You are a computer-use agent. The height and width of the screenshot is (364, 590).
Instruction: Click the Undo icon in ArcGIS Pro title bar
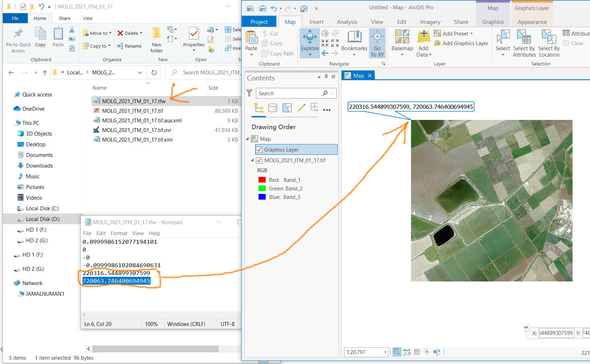[x=274, y=8]
